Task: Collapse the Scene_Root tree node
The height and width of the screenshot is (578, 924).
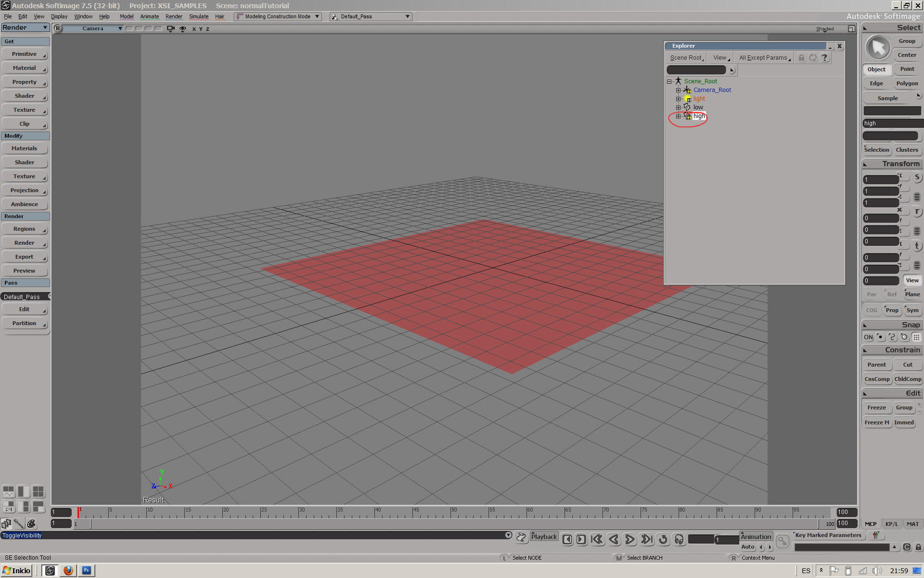Action: 669,81
